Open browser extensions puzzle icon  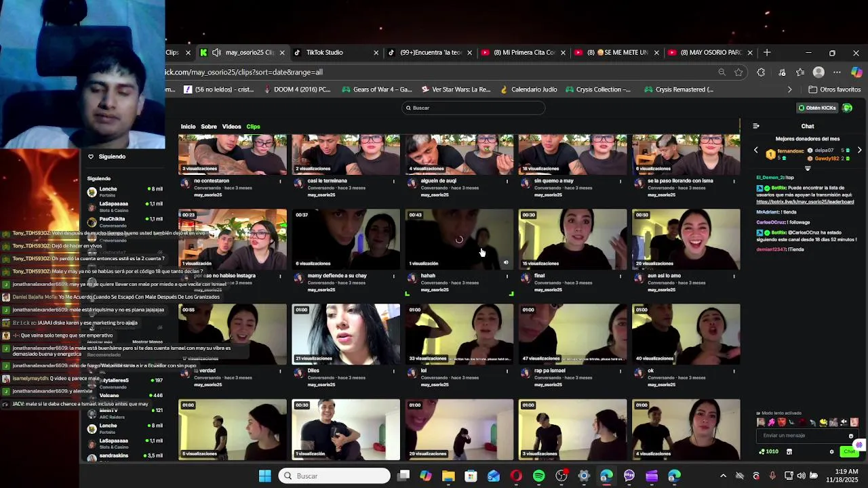tap(761, 73)
